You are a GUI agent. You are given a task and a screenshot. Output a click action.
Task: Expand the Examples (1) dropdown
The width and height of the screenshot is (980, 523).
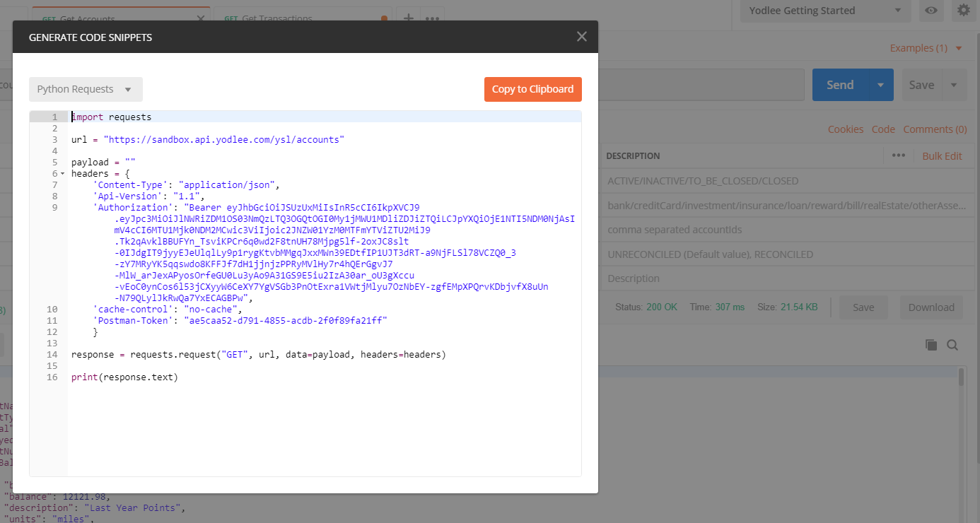point(926,48)
